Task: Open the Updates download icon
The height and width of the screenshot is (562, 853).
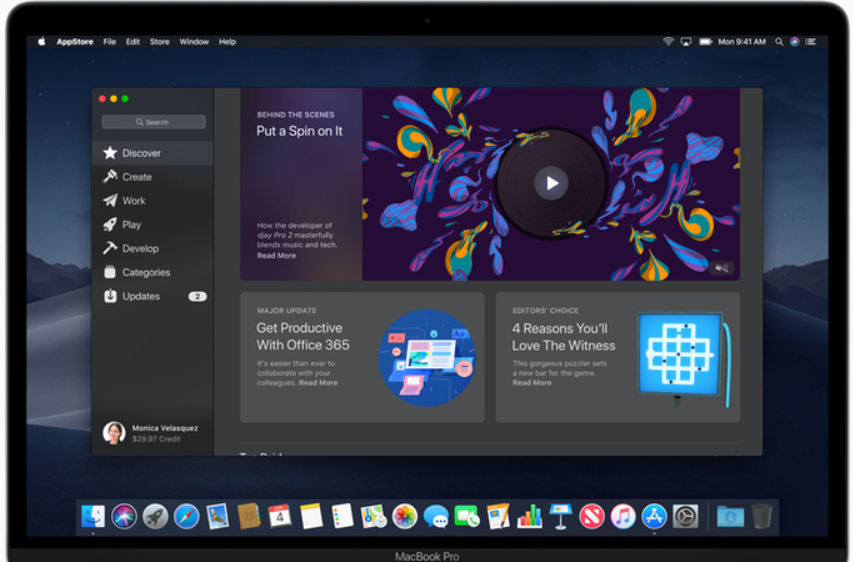Action: point(110,296)
